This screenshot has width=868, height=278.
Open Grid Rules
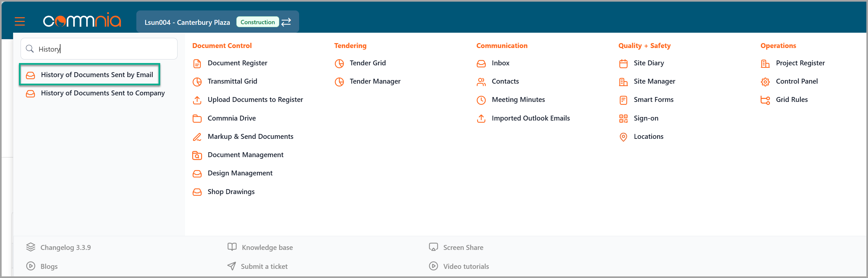(x=791, y=100)
